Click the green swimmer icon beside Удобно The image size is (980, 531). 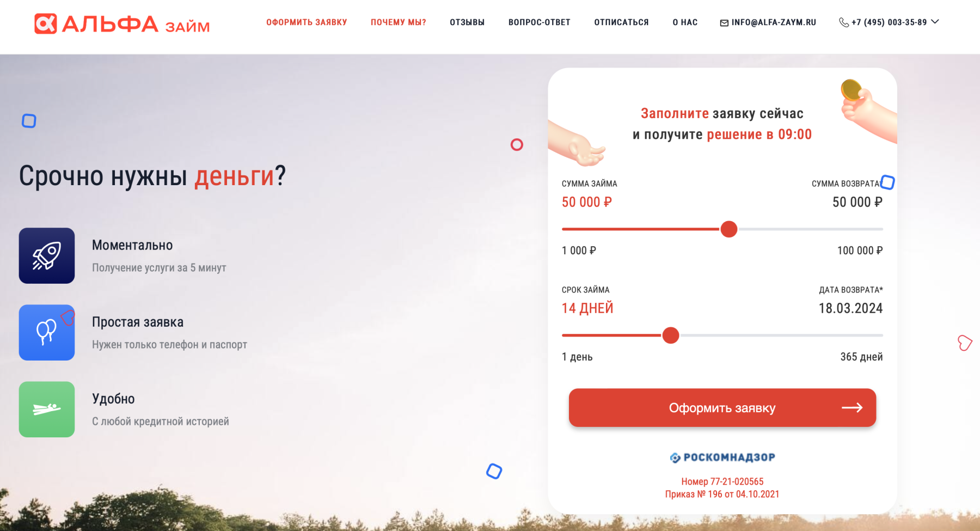(47, 409)
